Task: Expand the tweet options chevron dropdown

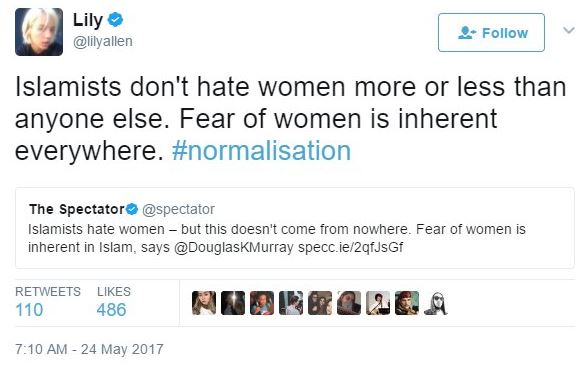Action: coord(568,30)
